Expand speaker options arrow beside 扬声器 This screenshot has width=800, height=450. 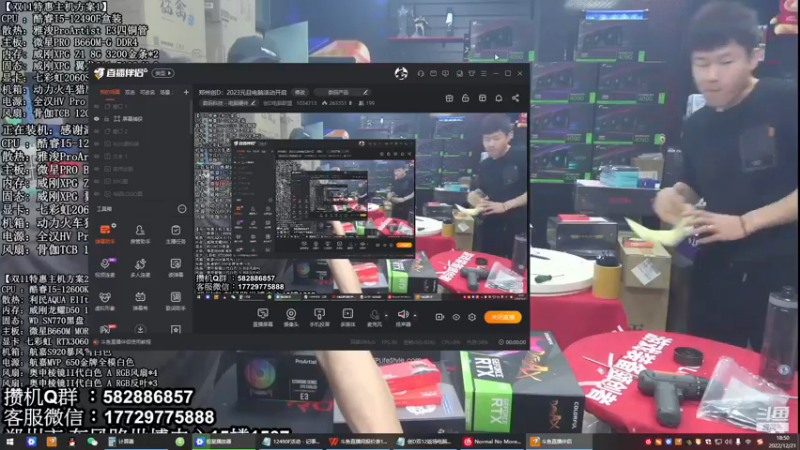(x=415, y=316)
